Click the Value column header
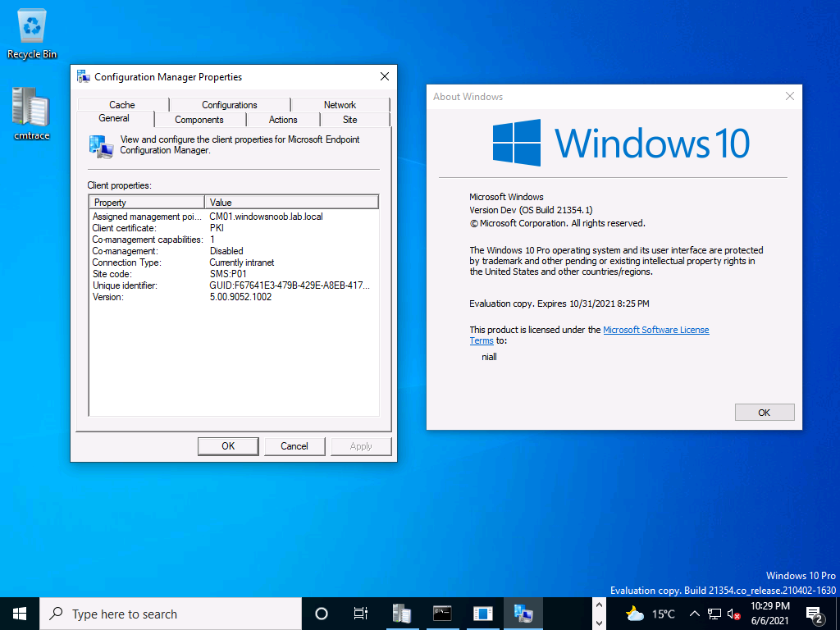 291,203
